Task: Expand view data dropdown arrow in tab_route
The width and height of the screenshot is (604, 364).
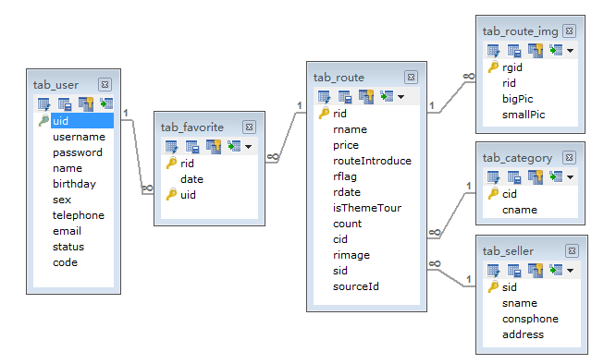Action: coord(401,97)
